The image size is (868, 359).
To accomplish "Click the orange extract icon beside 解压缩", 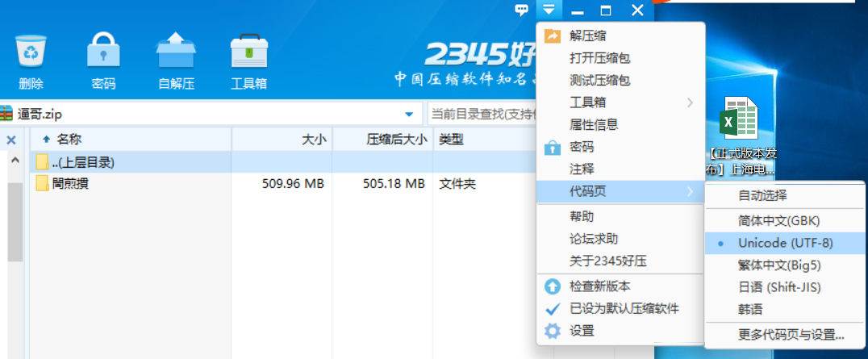I will coord(553,36).
